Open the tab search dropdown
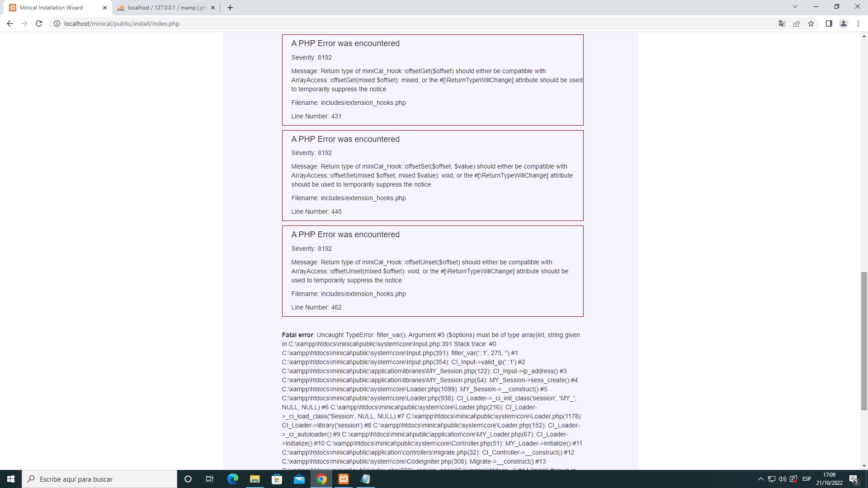 (x=795, y=6)
